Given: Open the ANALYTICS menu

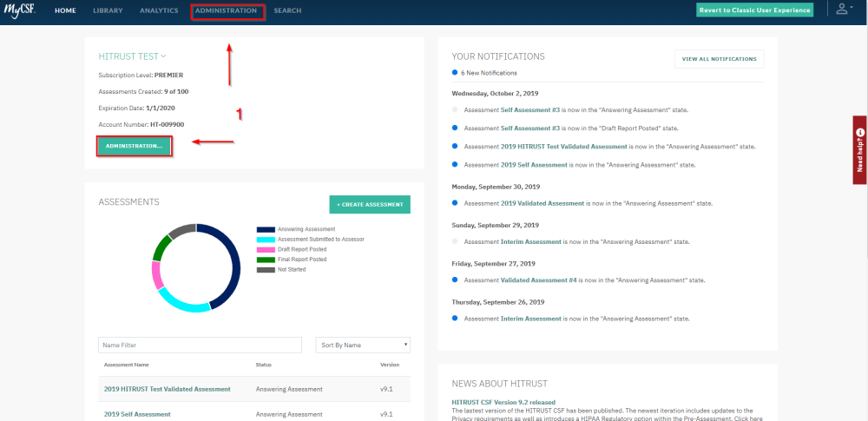Looking at the screenshot, I should pyautogui.click(x=159, y=10).
